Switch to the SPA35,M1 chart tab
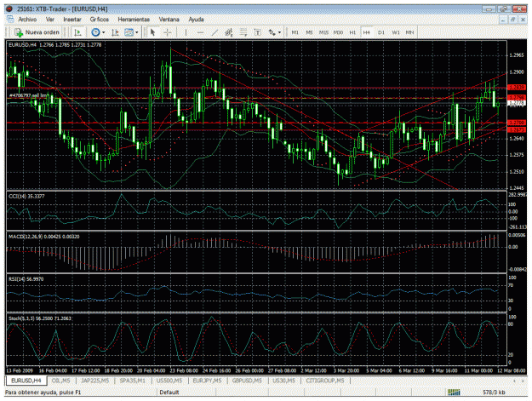532x401 pixels. pyautogui.click(x=133, y=381)
